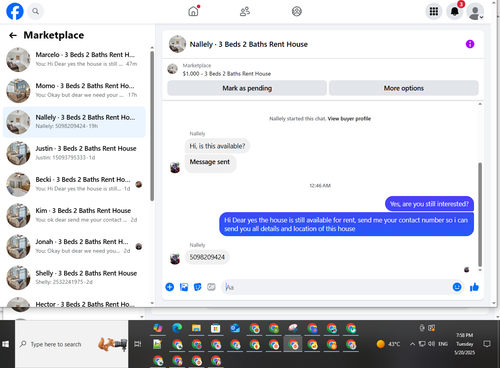Click Nallely's avatar beside the 5098209424 message

coord(175,258)
